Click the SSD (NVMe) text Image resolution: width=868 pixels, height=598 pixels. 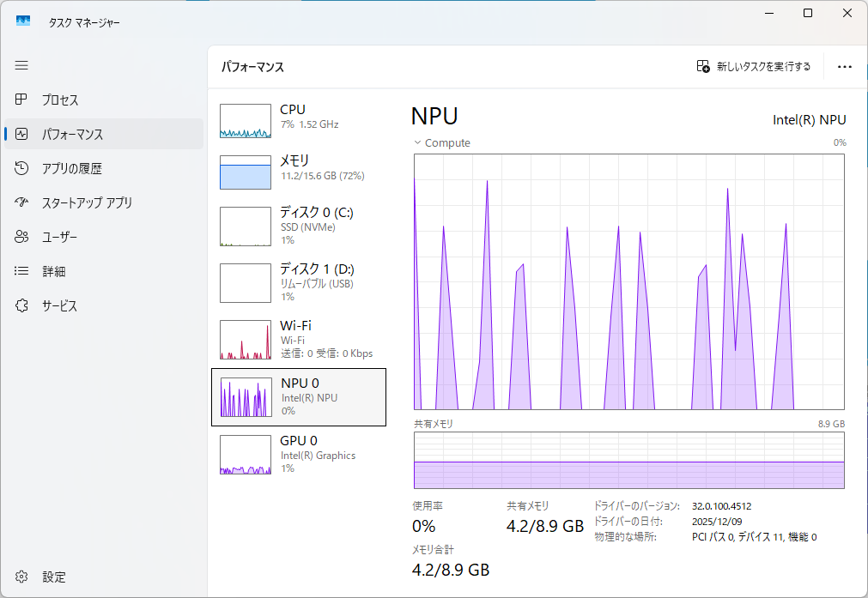(307, 227)
